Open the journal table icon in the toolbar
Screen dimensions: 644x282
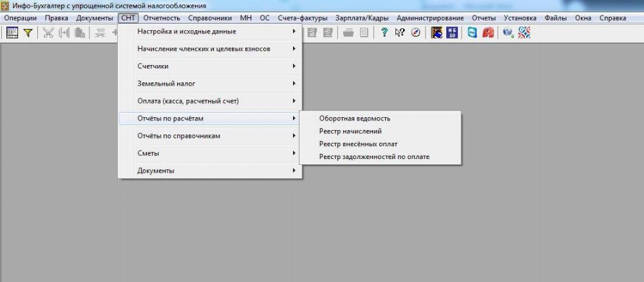pos(12,33)
